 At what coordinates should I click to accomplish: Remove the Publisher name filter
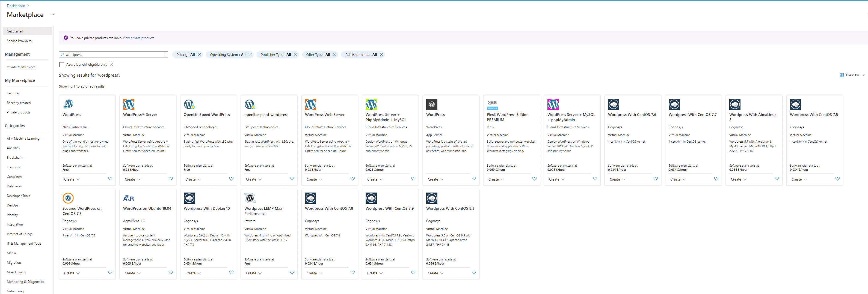pos(381,55)
